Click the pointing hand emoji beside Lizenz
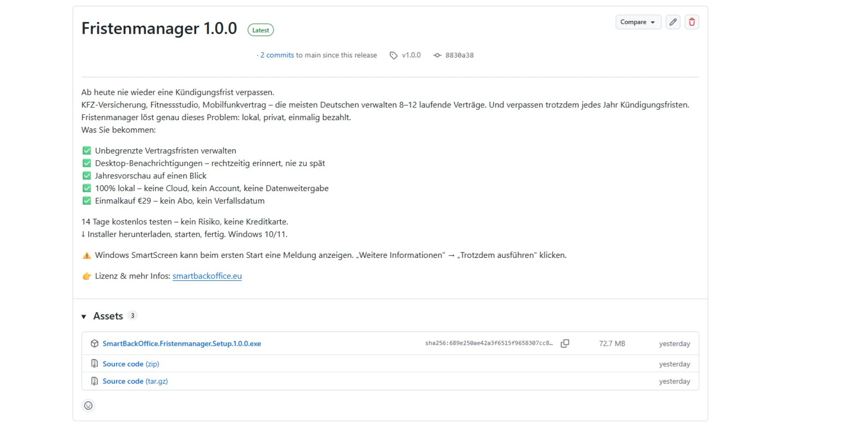Viewport: 868px width, 427px height. [87, 276]
